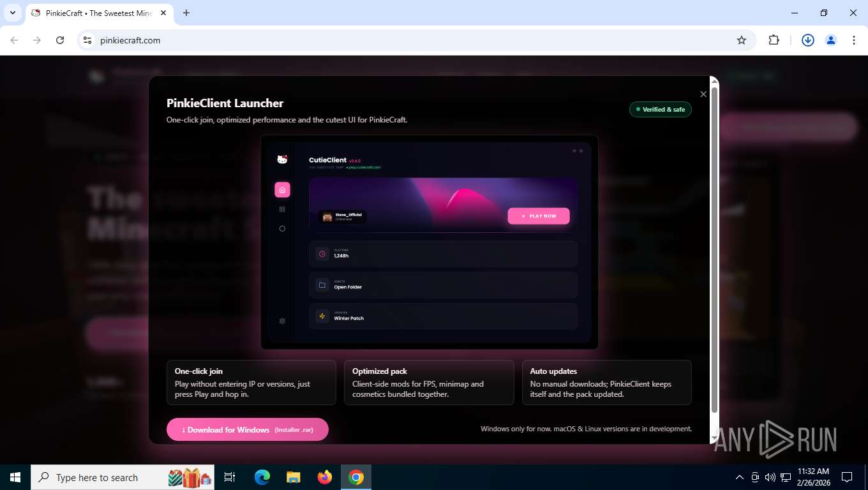
Task: Click the playtime clock icon
Action: [x=322, y=254]
